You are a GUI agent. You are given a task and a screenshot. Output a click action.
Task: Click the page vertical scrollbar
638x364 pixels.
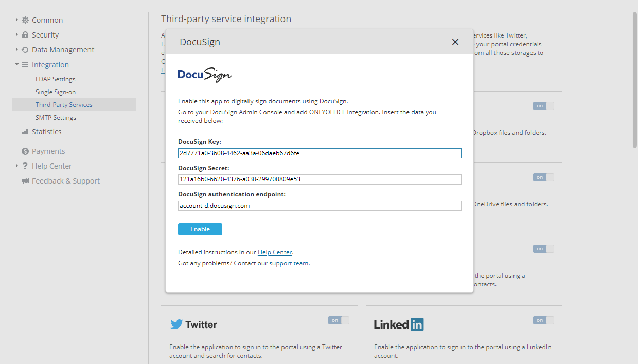pos(634,80)
